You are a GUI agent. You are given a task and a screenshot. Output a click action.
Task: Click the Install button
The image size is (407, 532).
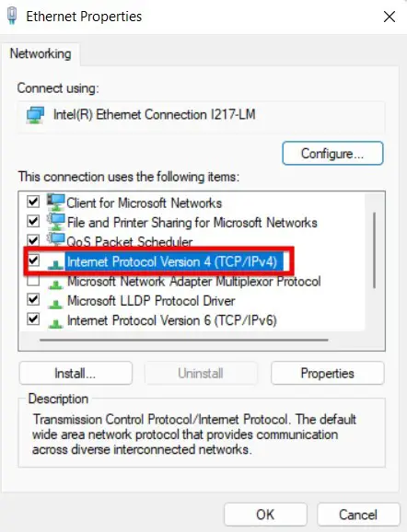coord(76,373)
